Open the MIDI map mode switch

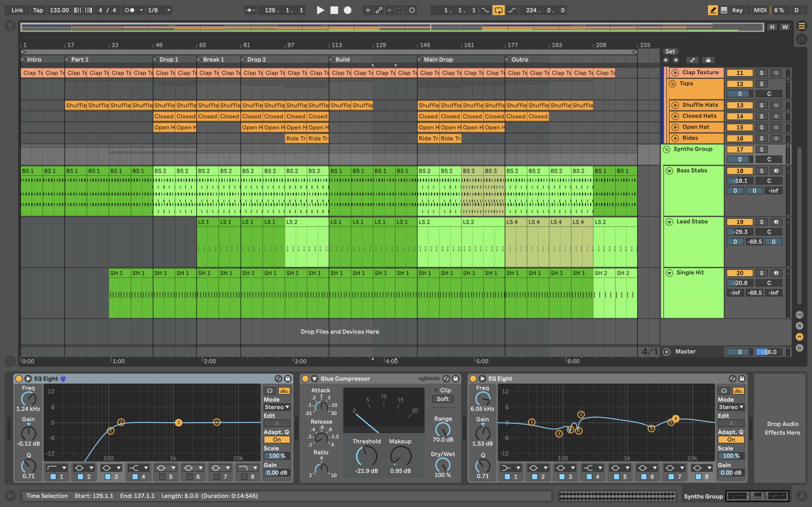[760, 10]
